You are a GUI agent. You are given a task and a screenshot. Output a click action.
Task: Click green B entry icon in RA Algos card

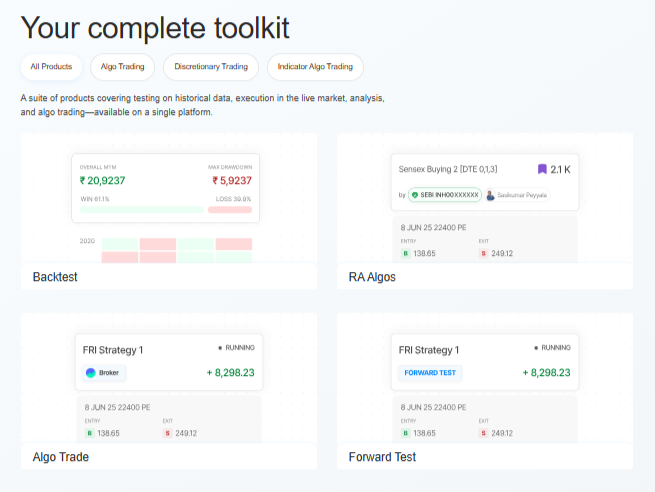404,254
